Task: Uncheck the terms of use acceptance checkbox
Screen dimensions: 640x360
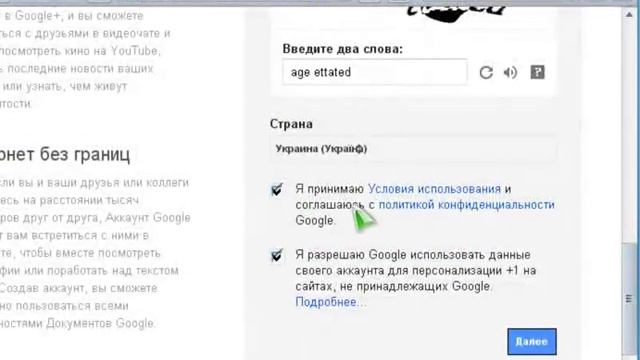Action: click(x=277, y=189)
